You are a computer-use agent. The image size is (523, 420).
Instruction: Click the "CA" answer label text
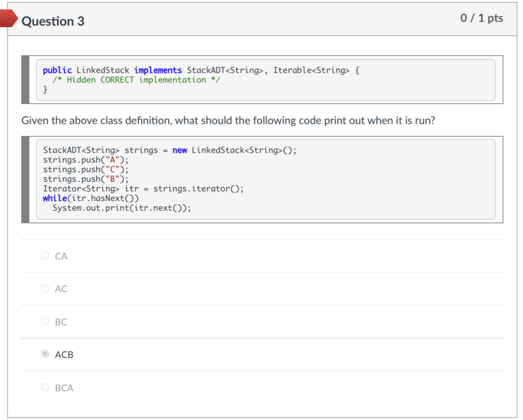coord(61,256)
